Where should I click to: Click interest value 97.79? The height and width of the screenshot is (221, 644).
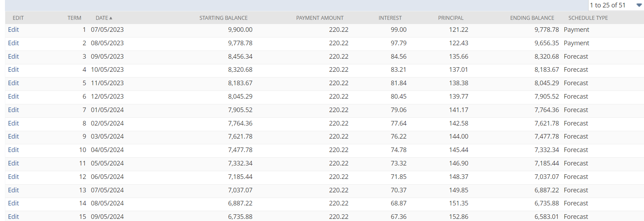[x=399, y=43]
